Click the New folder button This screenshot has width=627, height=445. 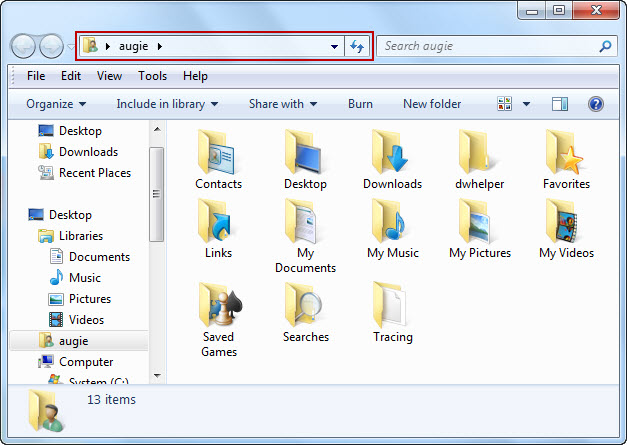click(432, 104)
